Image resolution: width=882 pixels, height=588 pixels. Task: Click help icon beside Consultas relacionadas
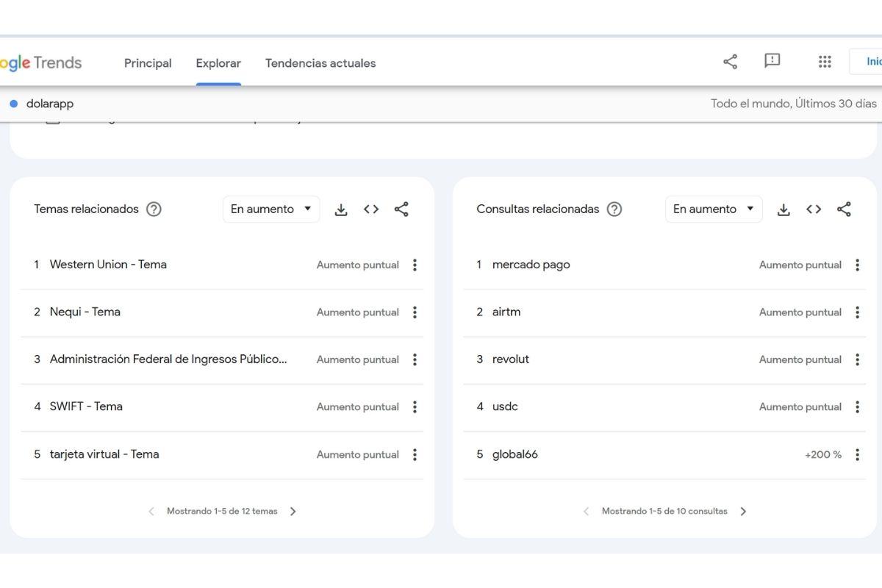(x=614, y=209)
